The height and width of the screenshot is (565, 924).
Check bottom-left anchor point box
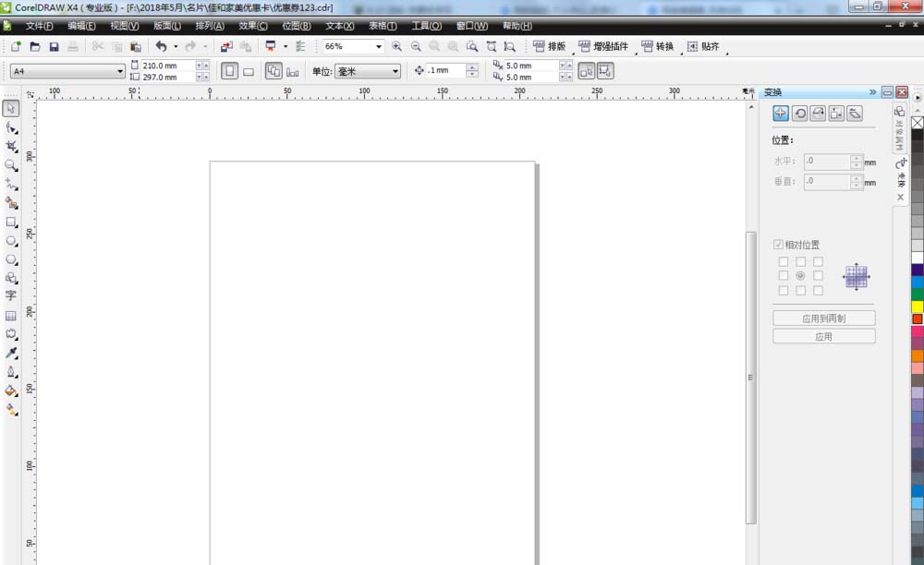[x=784, y=290]
